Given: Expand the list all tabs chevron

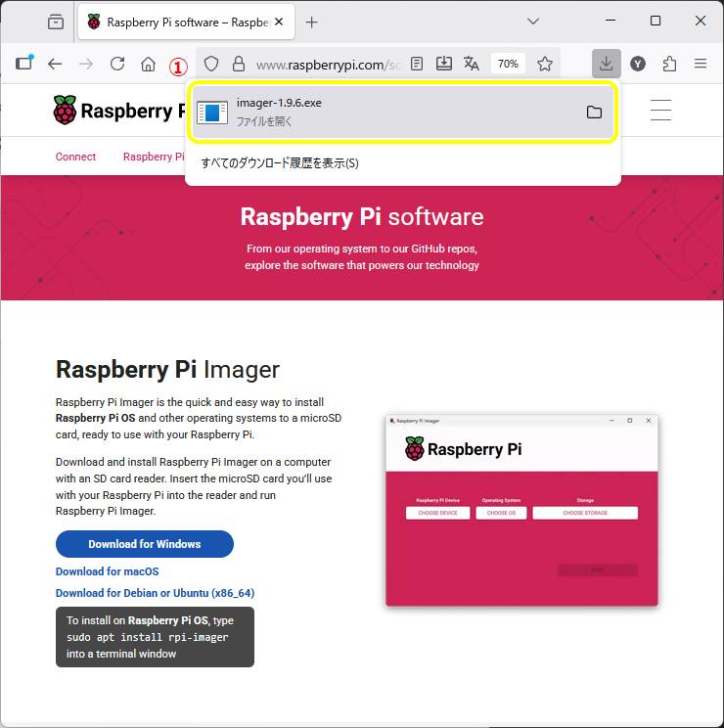Looking at the screenshot, I should [533, 22].
